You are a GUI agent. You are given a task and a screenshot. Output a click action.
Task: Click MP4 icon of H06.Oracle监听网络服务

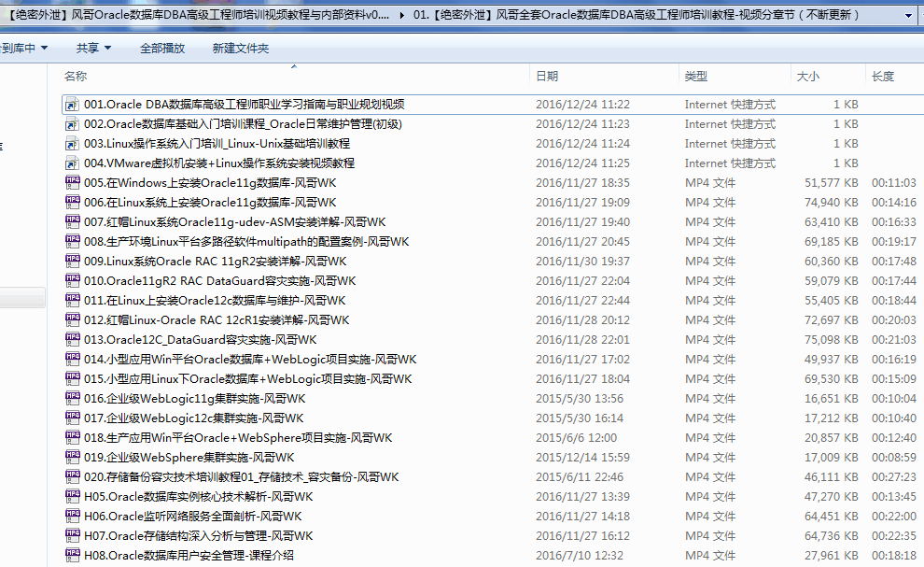coord(72,516)
